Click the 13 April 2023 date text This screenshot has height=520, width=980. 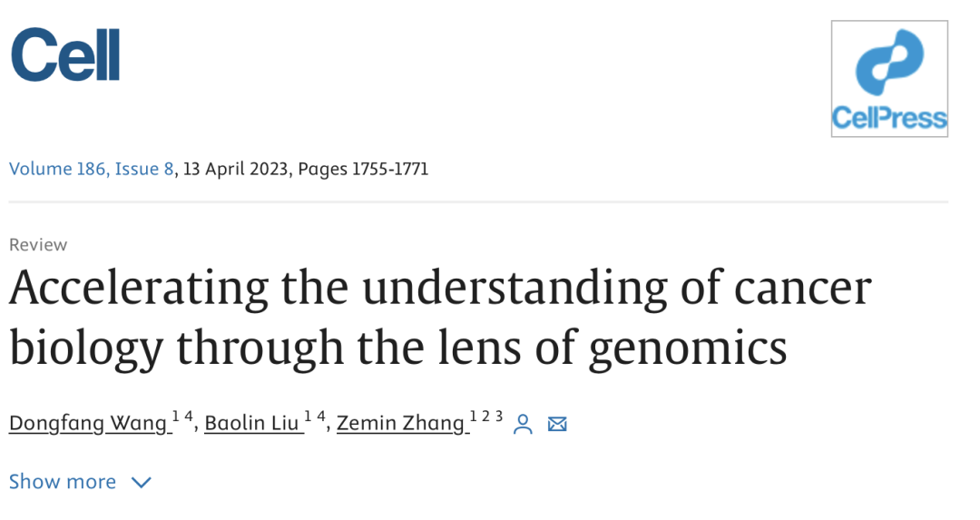coord(236,169)
